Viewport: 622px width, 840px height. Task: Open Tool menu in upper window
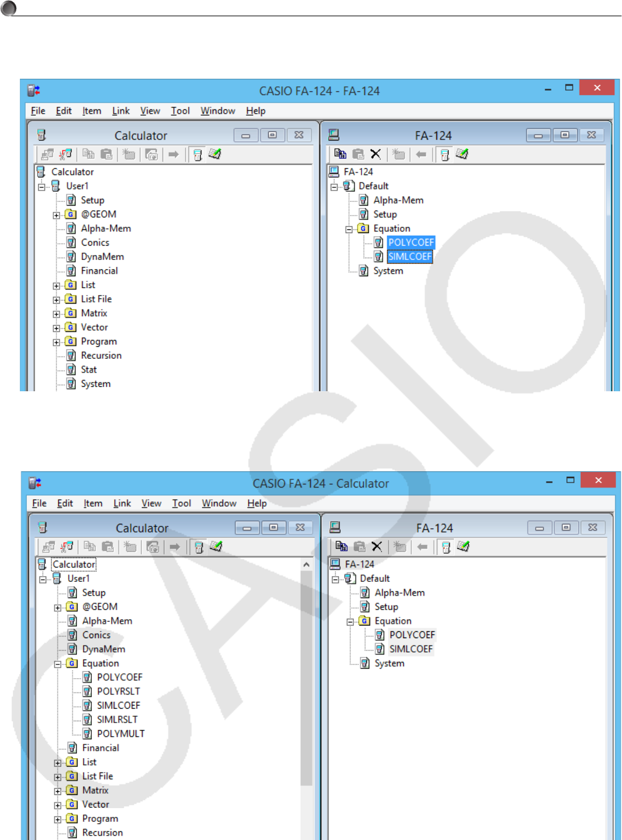[180, 111]
